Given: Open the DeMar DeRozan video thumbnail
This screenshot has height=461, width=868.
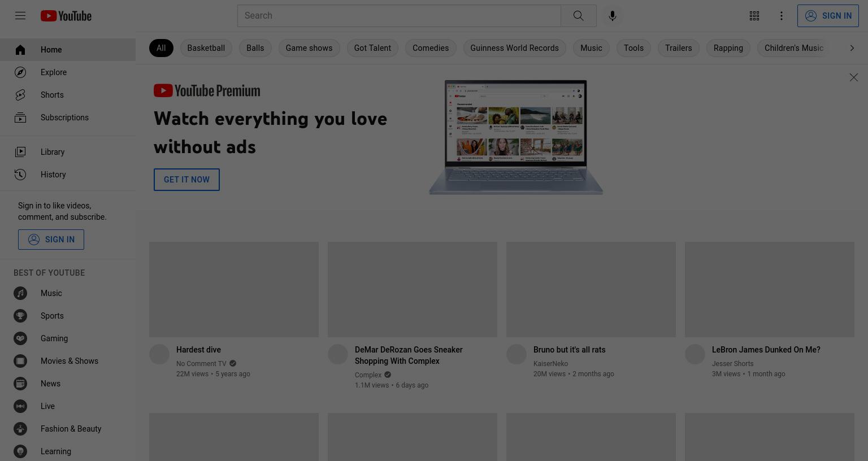Looking at the screenshot, I should 413,290.
